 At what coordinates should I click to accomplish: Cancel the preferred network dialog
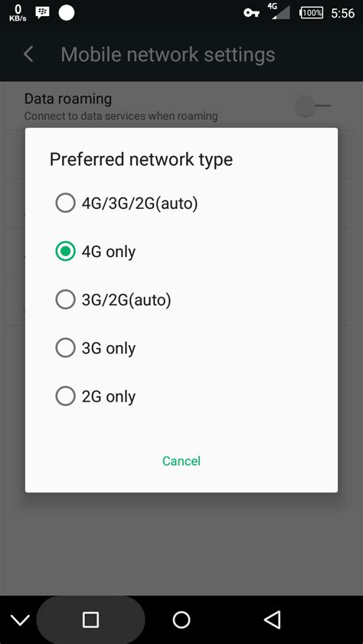181,461
